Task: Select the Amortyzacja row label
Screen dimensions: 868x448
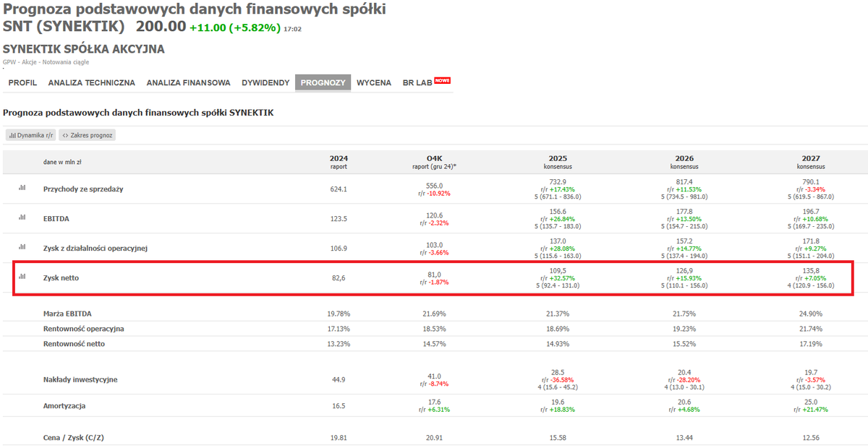Action: (64, 406)
